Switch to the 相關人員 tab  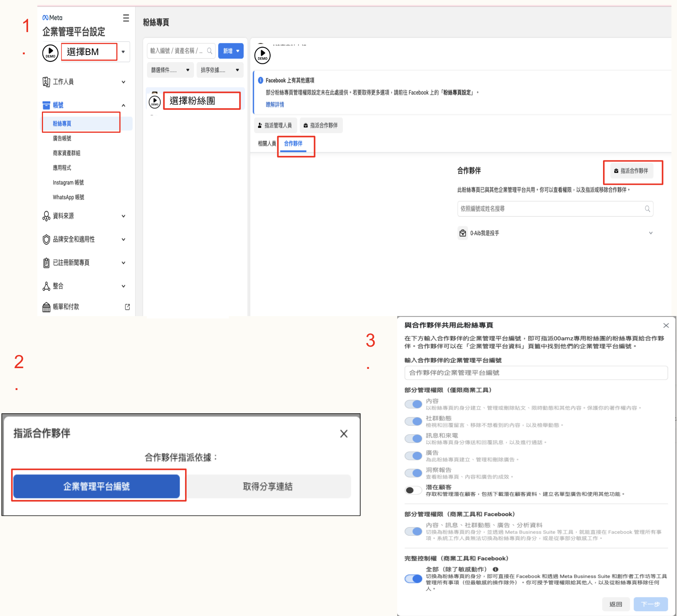click(267, 144)
